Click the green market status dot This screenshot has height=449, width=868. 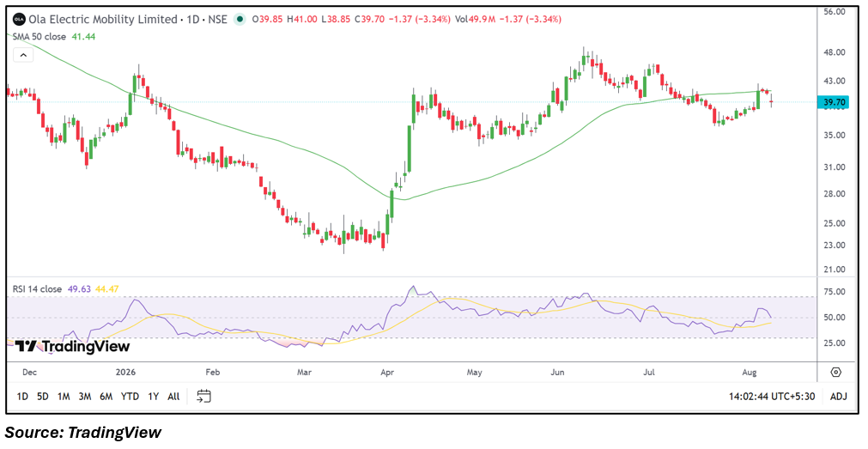(x=240, y=20)
